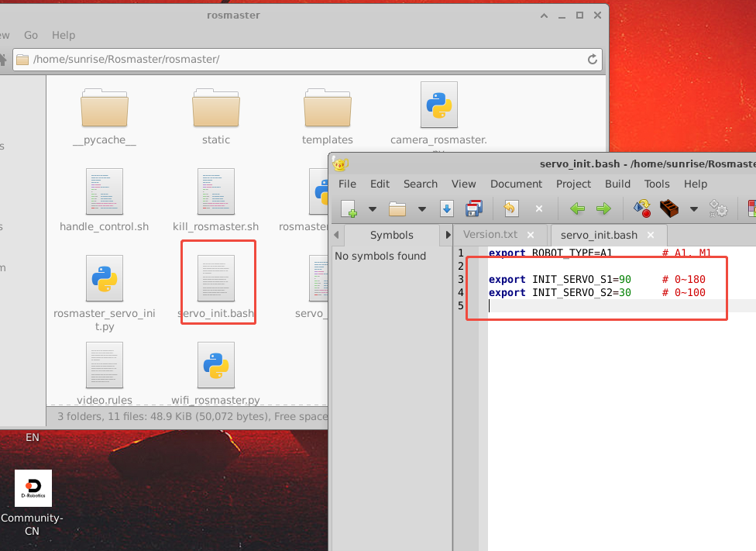The image size is (756, 551).
Task: Open the D-Robotics Community-CN desktop shortcut
Action: tap(33, 488)
